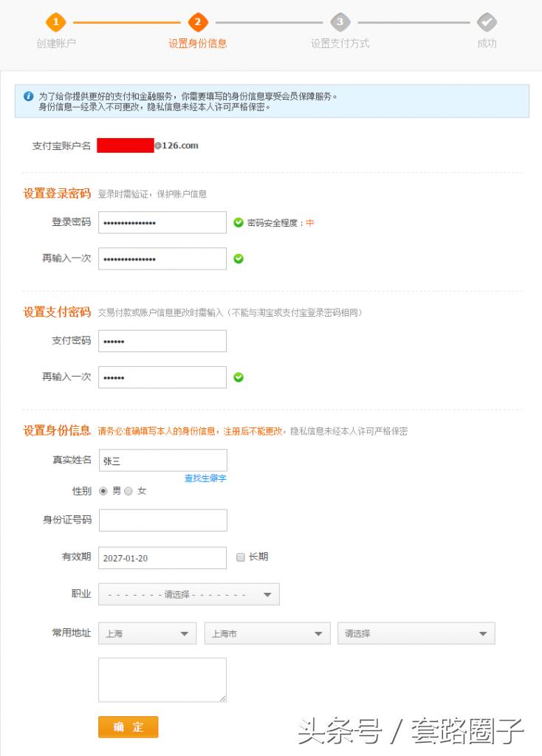This screenshot has width=542, height=756.
Task: Click the gray checkmark circle for 成功 step
Action: point(487,22)
